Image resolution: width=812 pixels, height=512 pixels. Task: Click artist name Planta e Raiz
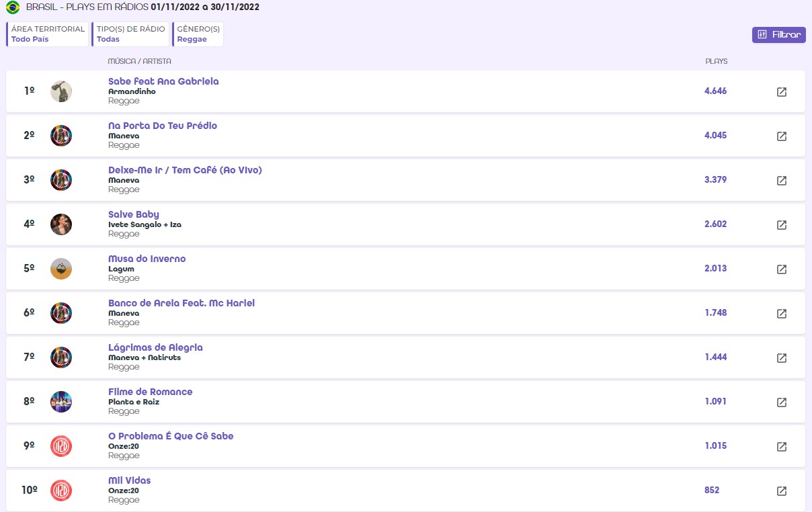[134, 402]
